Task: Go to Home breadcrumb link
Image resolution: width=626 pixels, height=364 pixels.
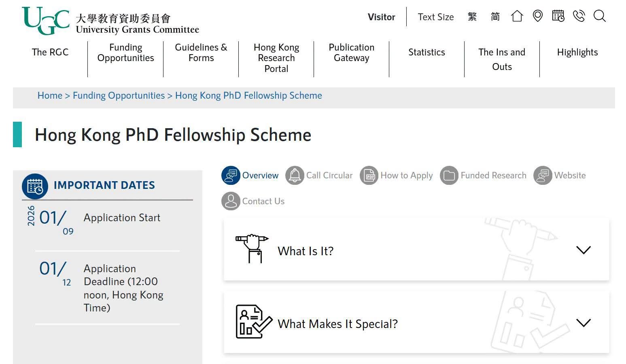Action: (x=50, y=95)
